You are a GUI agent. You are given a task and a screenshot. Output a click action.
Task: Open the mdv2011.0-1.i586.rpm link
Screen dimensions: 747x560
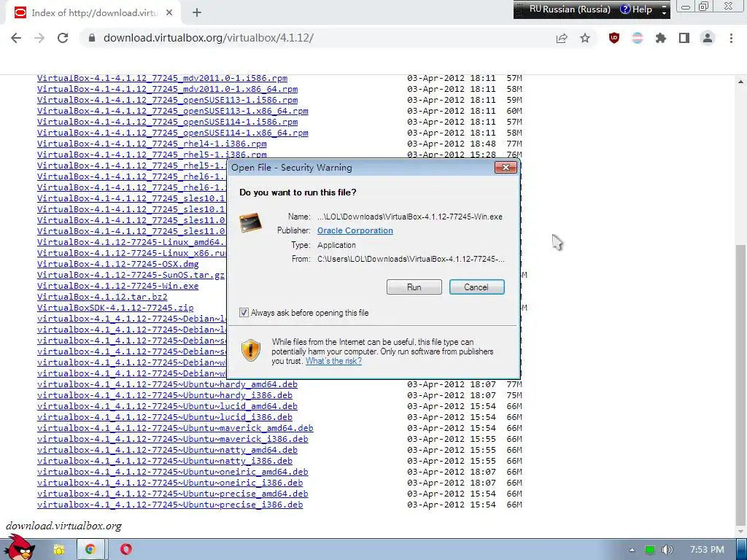[162, 78]
